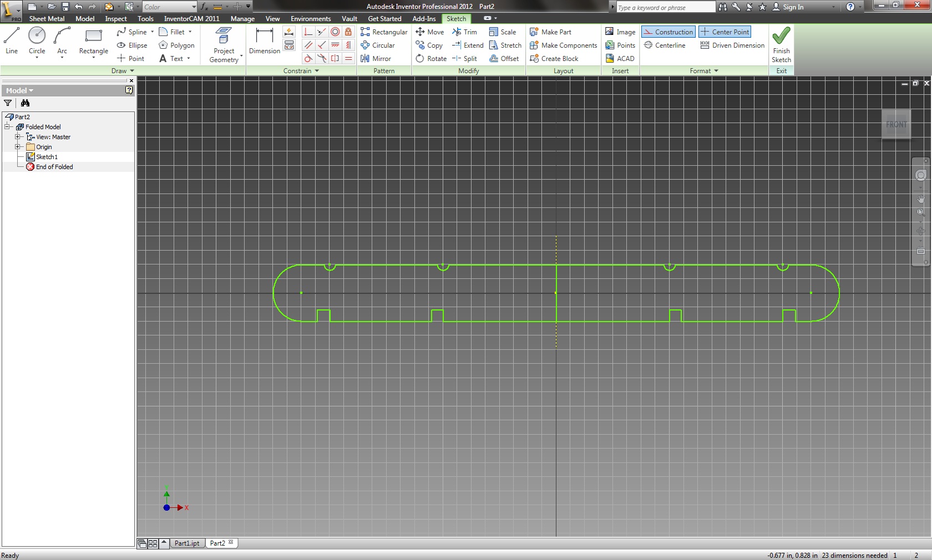The image size is (932, 560).
Task: Apply the Tangent constraint icon
Action: pyautogui.click(x=308, y=59)
